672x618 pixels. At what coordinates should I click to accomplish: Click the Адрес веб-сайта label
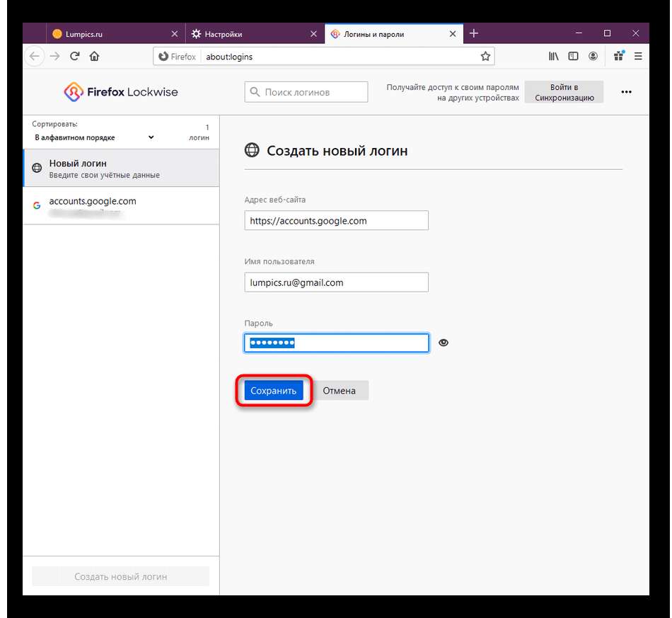click(274, 200)
